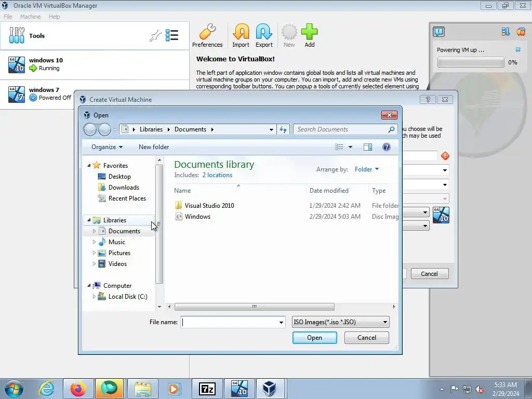Select the windows 7 virtual machine
The height and width of the screenshot is (399, 532).
[x=37, y=94]
